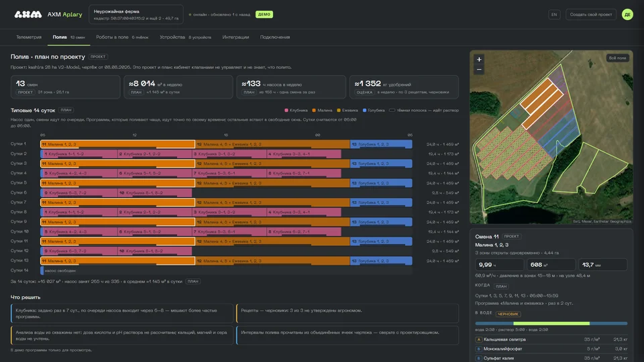Image resolution: width=644 pixels, height=362 pixels.
Task: Select Клубника 5-1, 5-2 block in Сутки 4
Action: [x=155, y=173]
